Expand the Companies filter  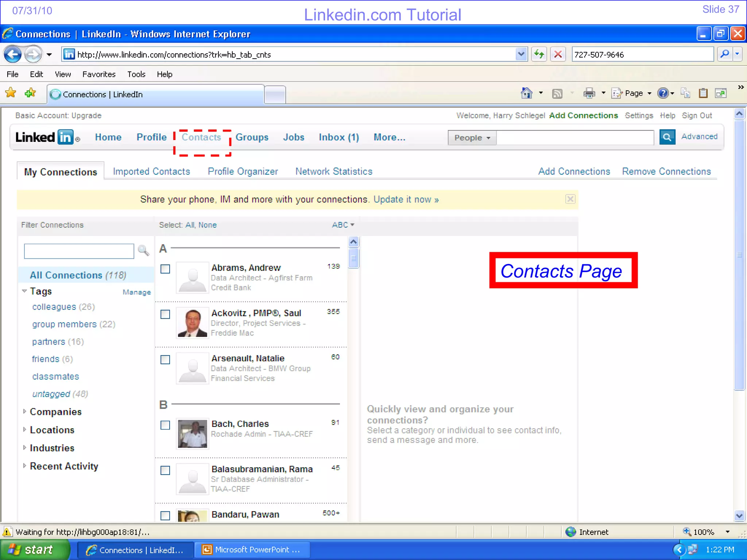tap(24, 411)
